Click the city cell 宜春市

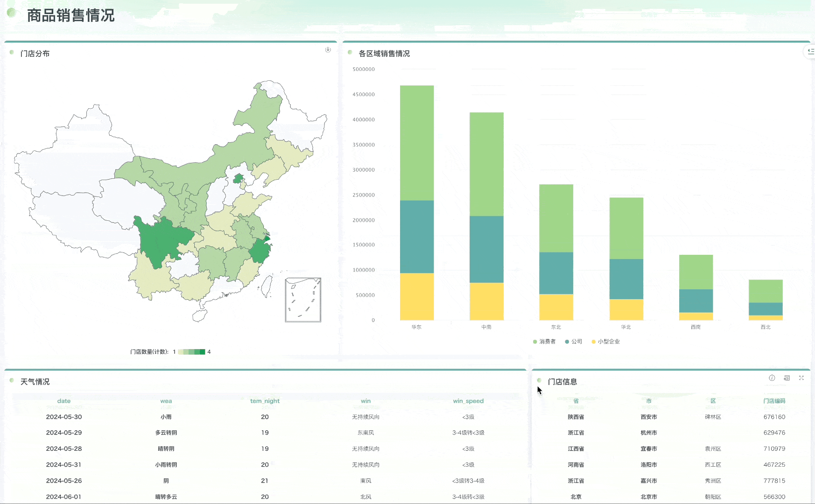649,448
